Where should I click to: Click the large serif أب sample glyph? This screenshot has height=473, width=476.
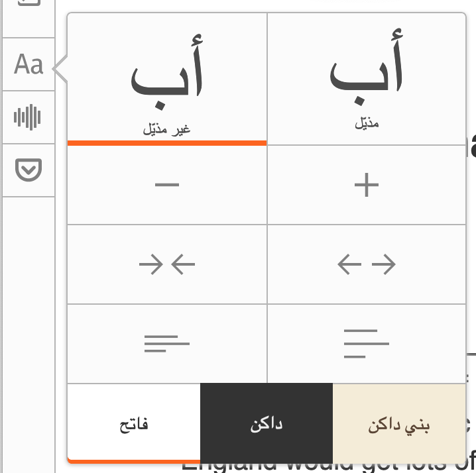tap(367, 73)
